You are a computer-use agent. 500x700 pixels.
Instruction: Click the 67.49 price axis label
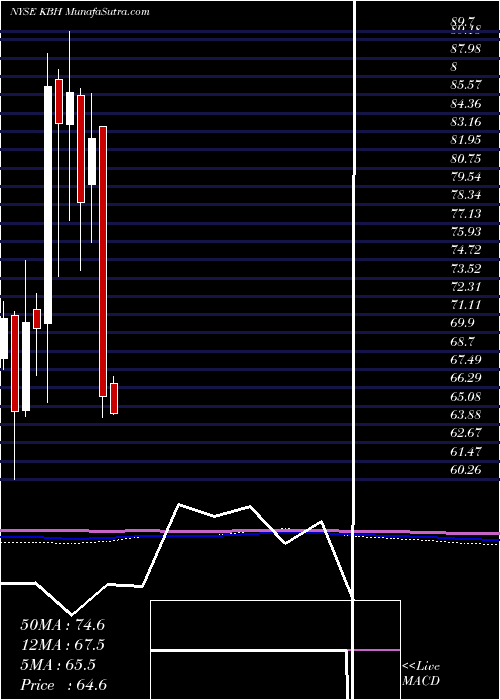click(466, 360)
